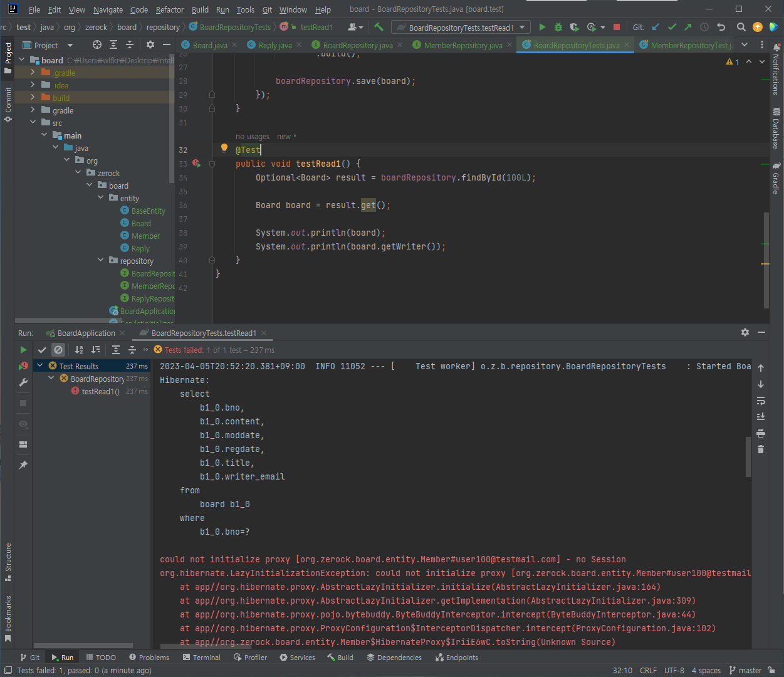The width and height of the screenshot is (784, 677).
Task: Build project with the hammer icon
Action: (379, 27)
